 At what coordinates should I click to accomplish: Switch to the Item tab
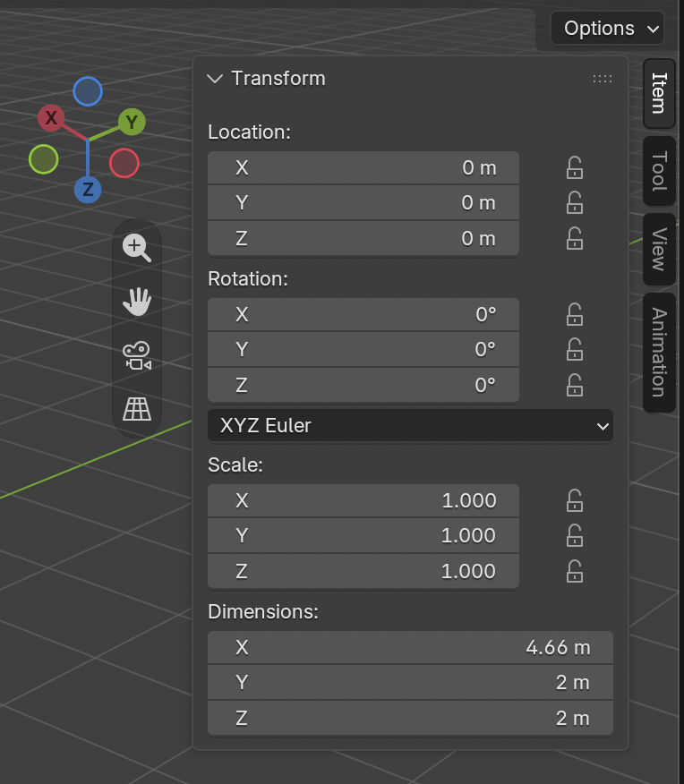[x=659, y=93]
